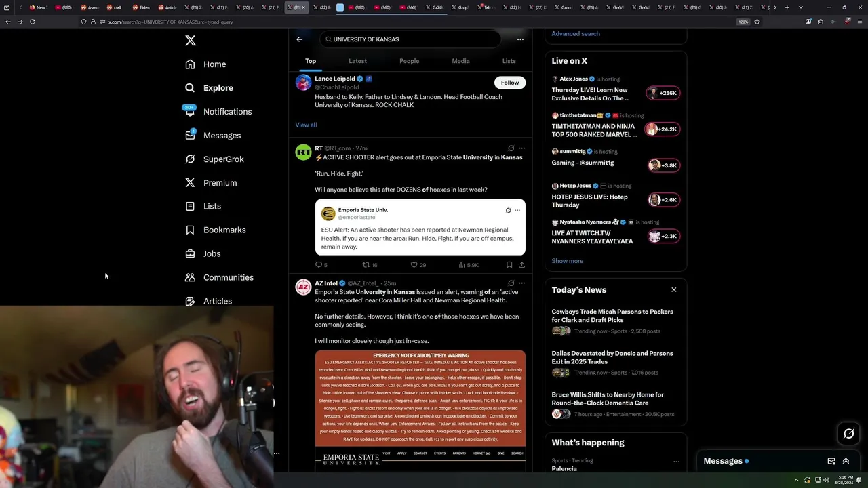The image size is (868, 488).
Task: Expand the Messages drawer
Action: click(846, 461)
